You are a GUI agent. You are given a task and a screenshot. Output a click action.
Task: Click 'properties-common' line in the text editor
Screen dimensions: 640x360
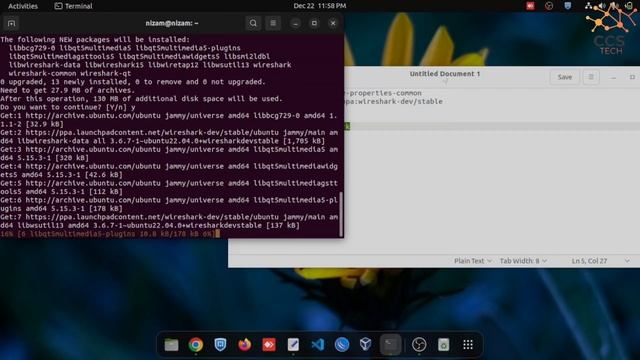384,93
